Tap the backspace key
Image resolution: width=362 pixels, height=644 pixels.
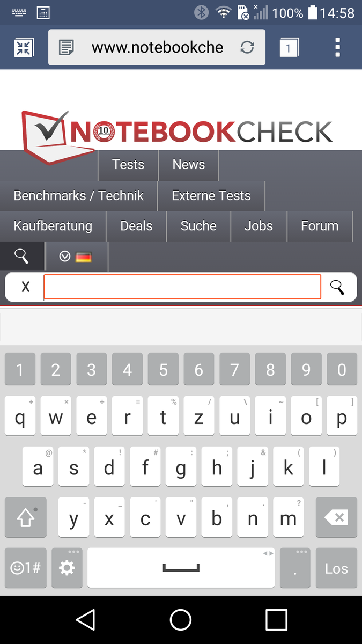336,517
